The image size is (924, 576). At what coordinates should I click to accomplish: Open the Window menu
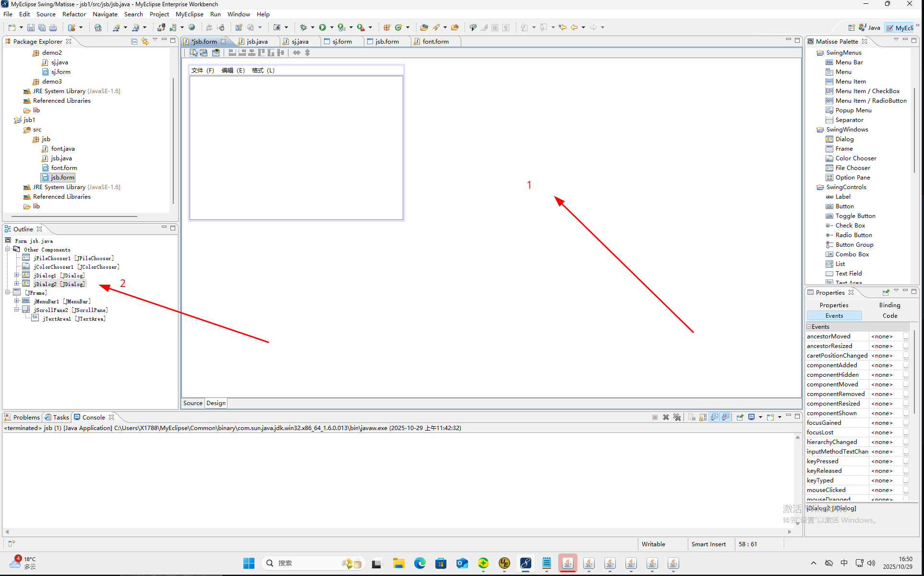point(238,14)
